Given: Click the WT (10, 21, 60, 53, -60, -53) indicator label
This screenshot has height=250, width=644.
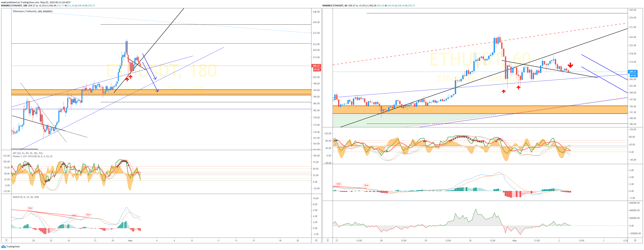Looking at the screenshot, I should point(28,153).
